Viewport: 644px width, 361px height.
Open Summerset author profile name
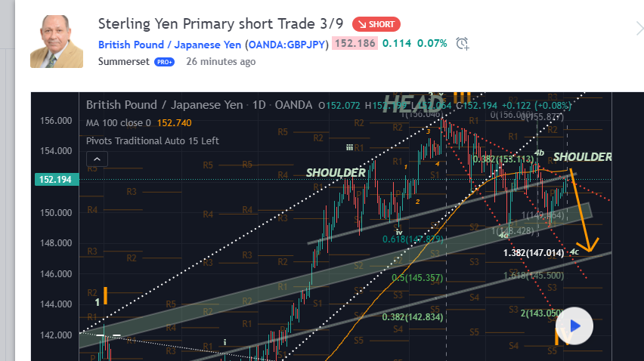[x=124, y=61]
